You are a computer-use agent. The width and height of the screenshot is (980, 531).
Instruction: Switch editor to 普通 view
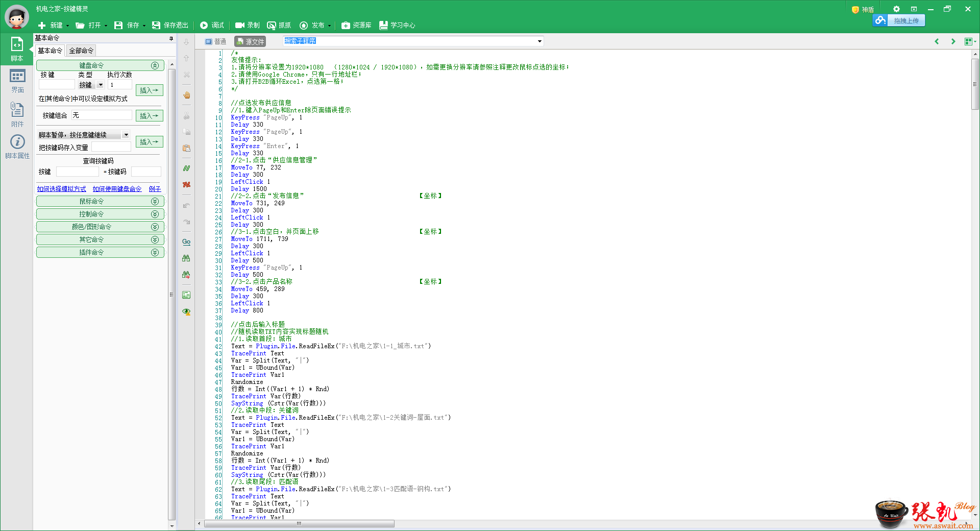pos(216,41)
